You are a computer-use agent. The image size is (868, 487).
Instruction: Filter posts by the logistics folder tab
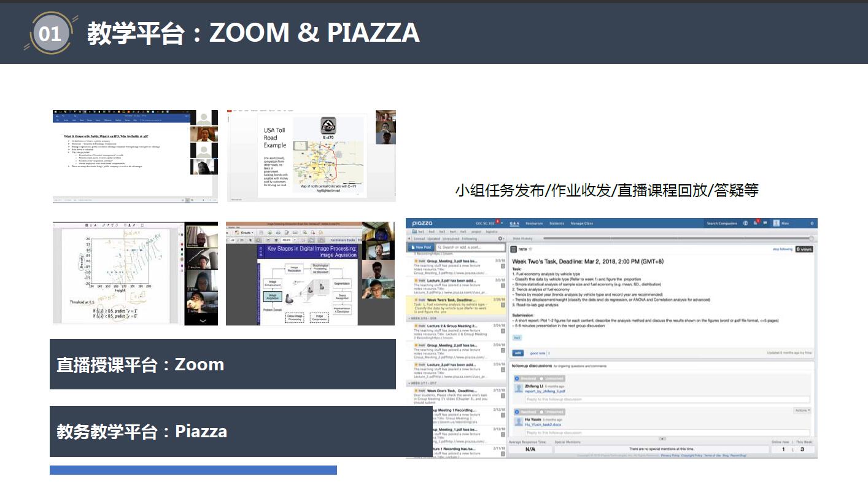[492, 232]
